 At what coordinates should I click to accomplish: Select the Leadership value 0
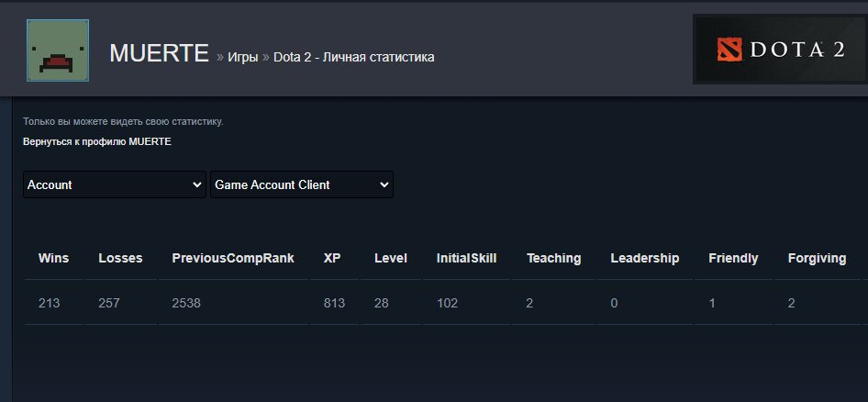click(x=614, y=303)
